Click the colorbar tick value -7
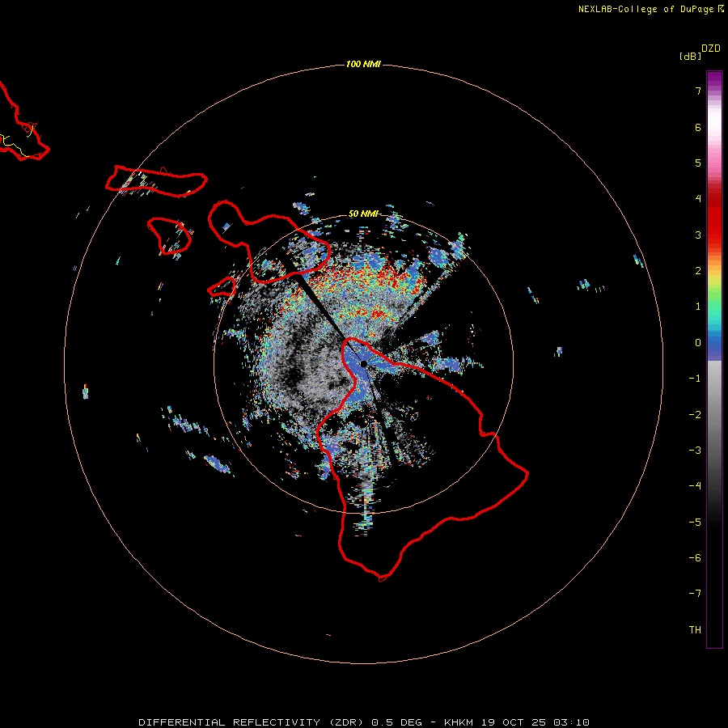This screenshot has height=728, width=728. (x=695, y=594)
